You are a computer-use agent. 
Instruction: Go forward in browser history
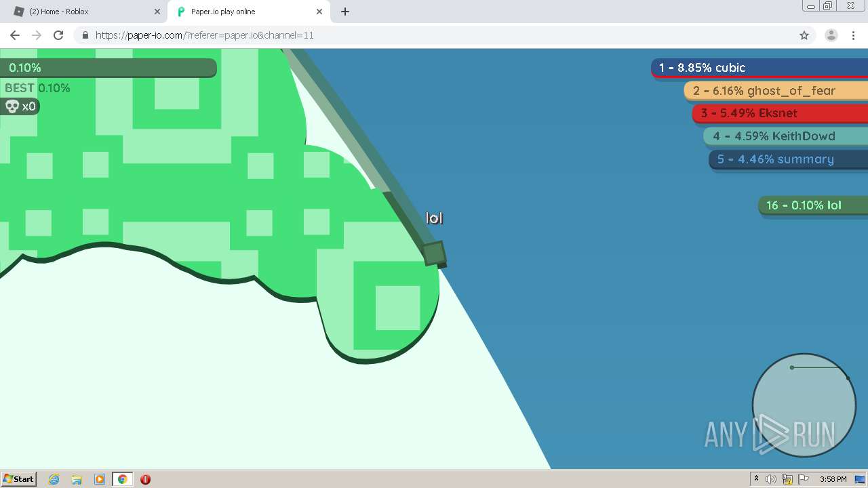[x=37, y=35]
